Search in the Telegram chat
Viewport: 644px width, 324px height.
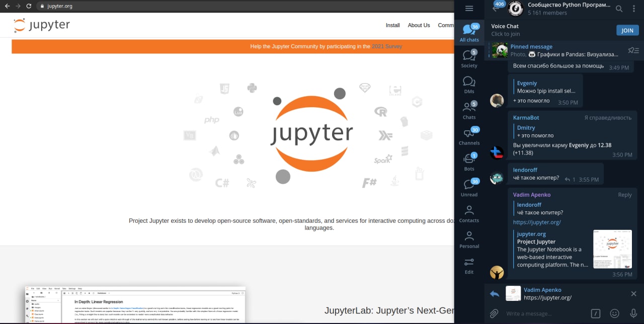pyautogui.click(x=619, y=9)
